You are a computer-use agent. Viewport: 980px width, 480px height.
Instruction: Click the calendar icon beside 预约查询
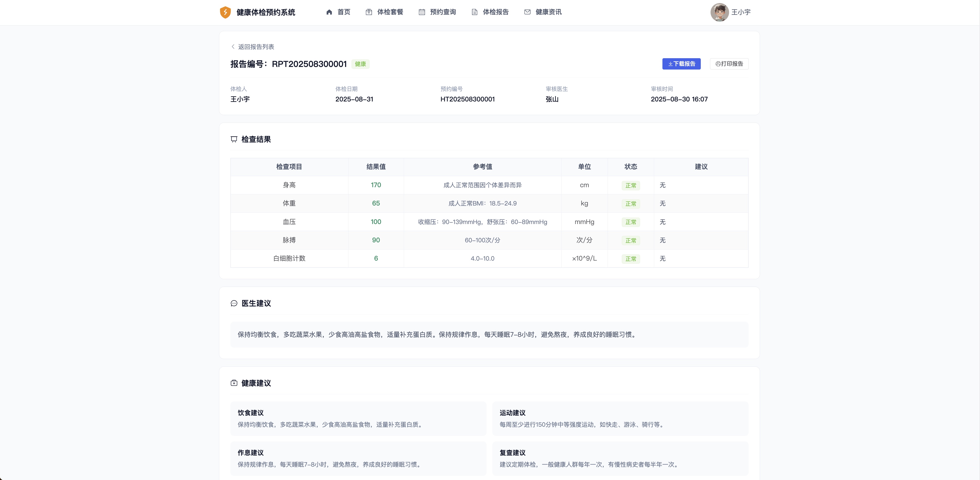[x=422, y=12]
